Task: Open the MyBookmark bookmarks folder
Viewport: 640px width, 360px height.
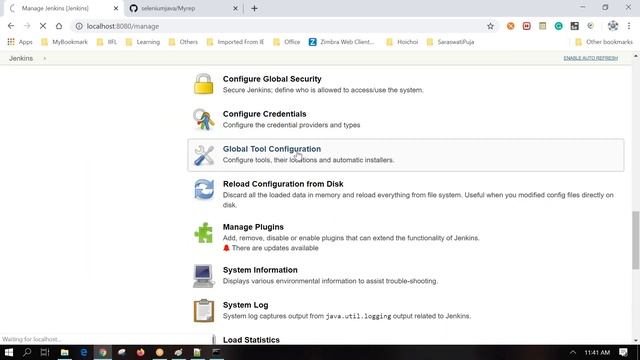Action: pyautogui.click(x=64, y=42)
